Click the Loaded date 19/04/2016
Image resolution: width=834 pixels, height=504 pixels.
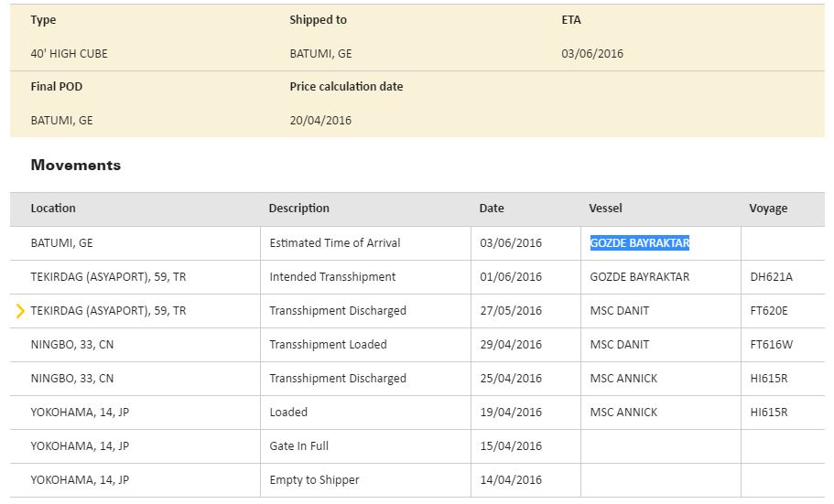pos(511,413)
